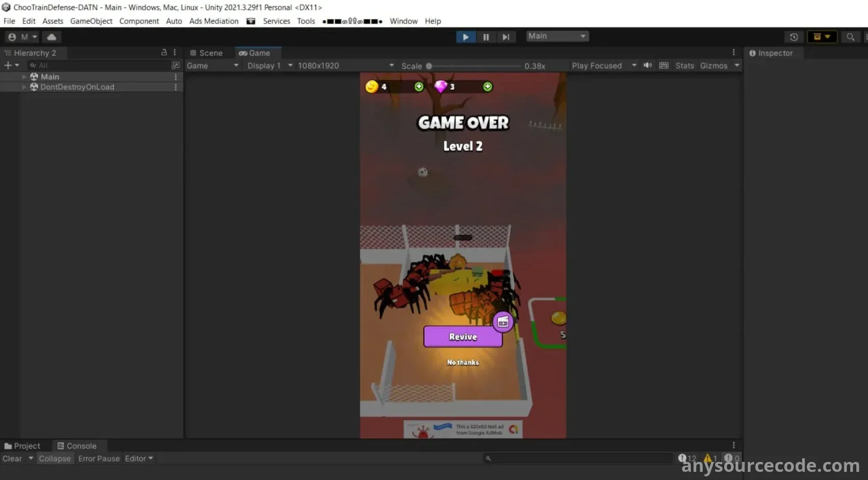Mute audio in Game view
The width and height of the screenshot is (868, 480).
pos(647,66)
